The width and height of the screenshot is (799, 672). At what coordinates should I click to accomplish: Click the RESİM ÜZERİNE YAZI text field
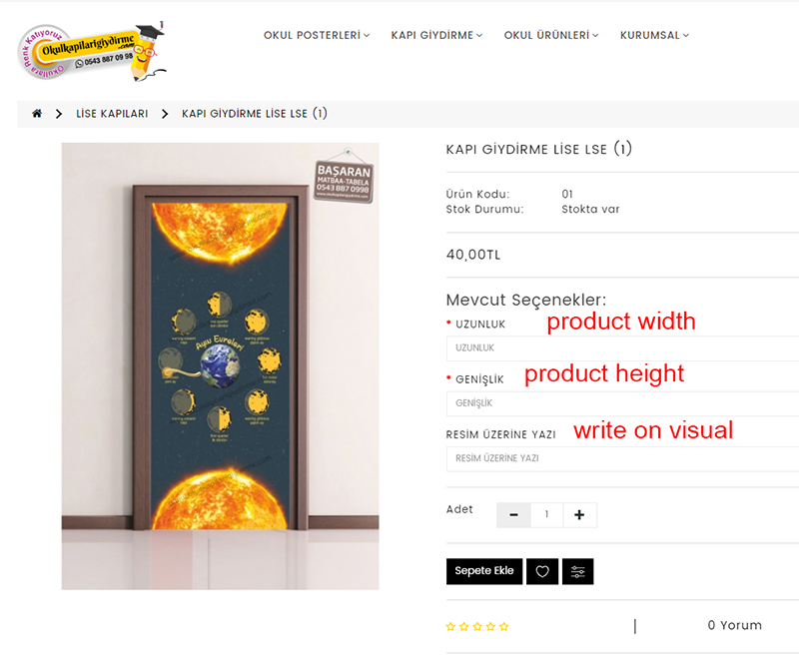point(622,459)
